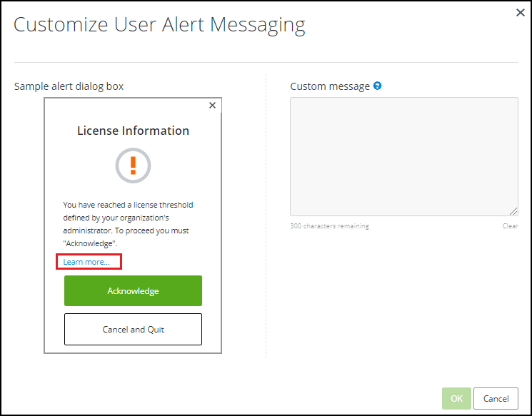The height and width of the screenshot is (416, 532).
Task: Click the Sample alert dialog box label
Action: point(69,86)
